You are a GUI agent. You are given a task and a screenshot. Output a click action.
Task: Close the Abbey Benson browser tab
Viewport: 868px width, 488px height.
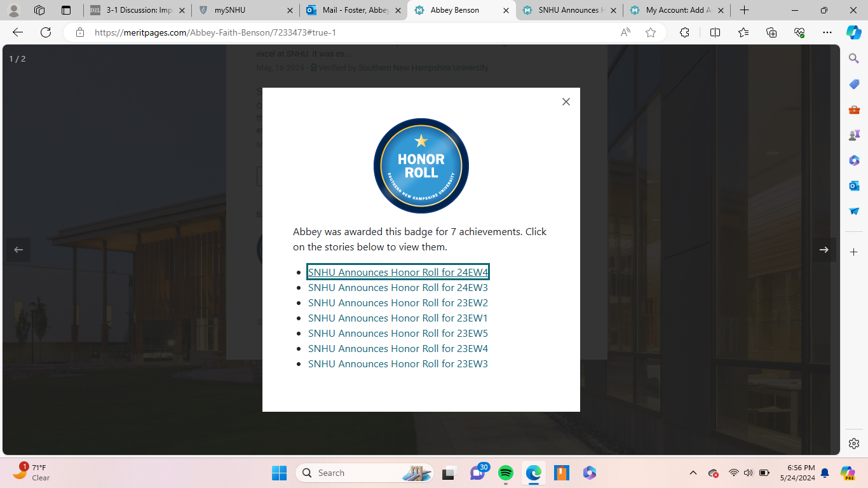point(506,10)
